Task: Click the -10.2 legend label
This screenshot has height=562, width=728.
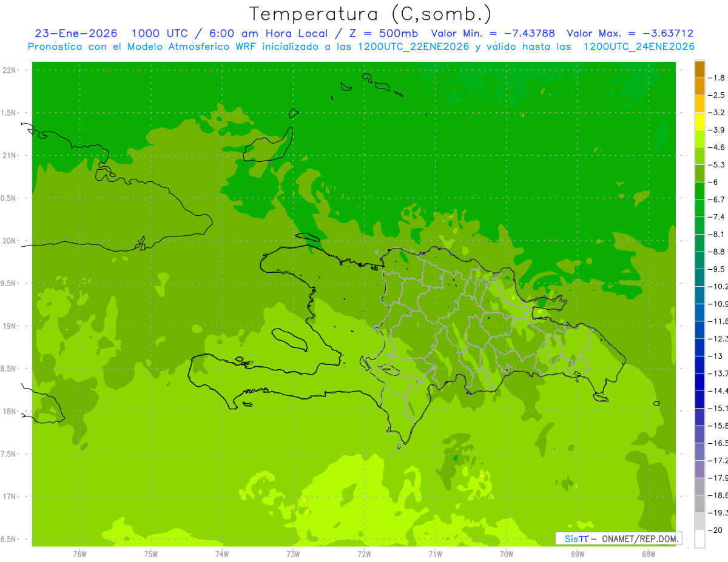Action: [x=719, y=286]
